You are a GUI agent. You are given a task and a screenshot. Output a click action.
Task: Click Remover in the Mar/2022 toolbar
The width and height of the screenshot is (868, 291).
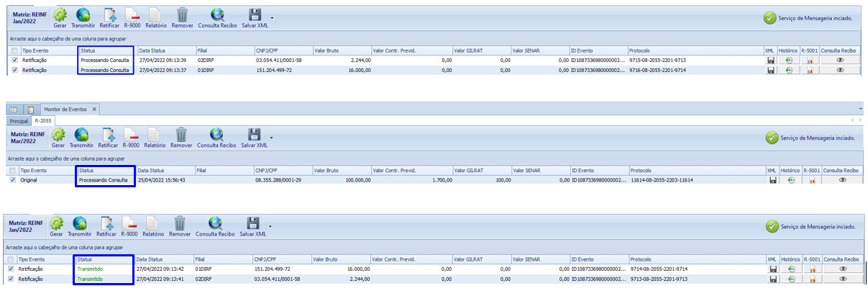click(x=182, y=138)
